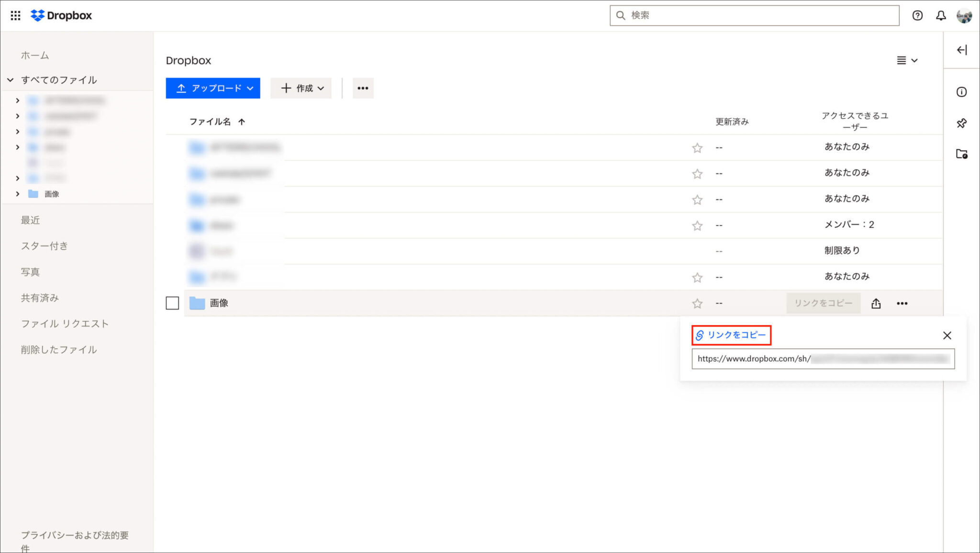980x553 pixels.
Task: Open more options on 画像 row
Action: 902,303
